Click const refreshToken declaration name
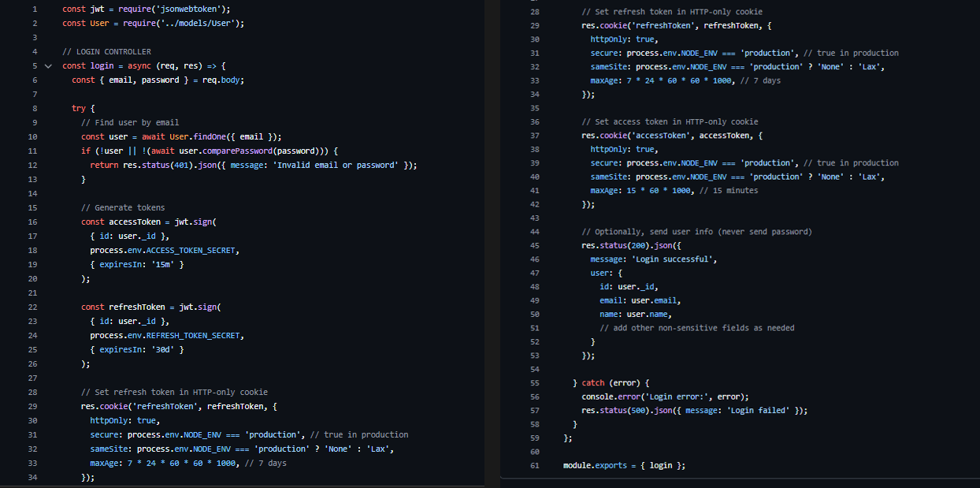 (x=137, y=307)
